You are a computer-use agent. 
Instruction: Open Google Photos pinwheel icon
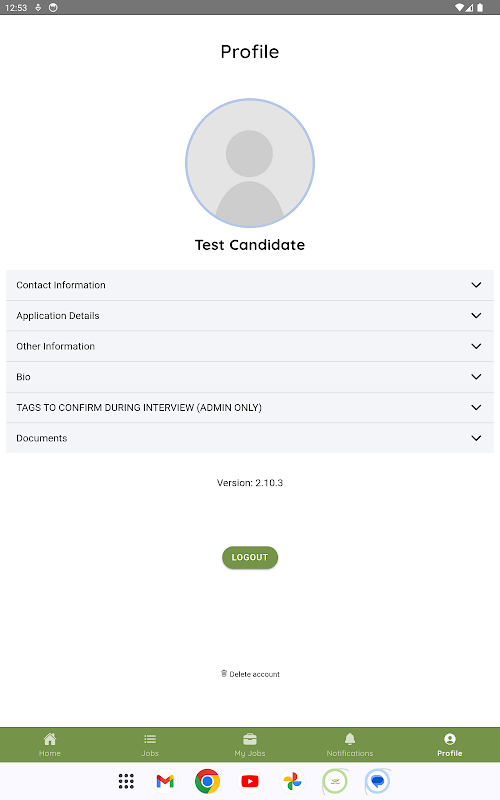(x=292, y=781)
